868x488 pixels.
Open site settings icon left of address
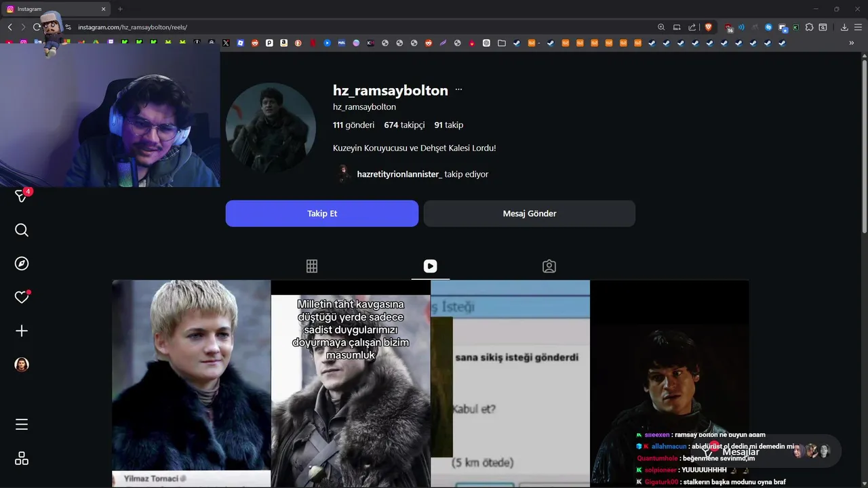68,27
